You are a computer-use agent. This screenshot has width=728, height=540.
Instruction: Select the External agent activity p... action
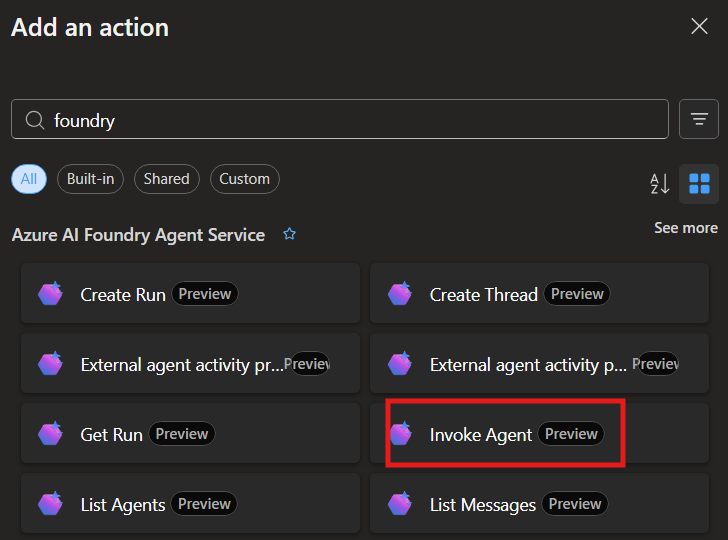click(x=540, y=363)
